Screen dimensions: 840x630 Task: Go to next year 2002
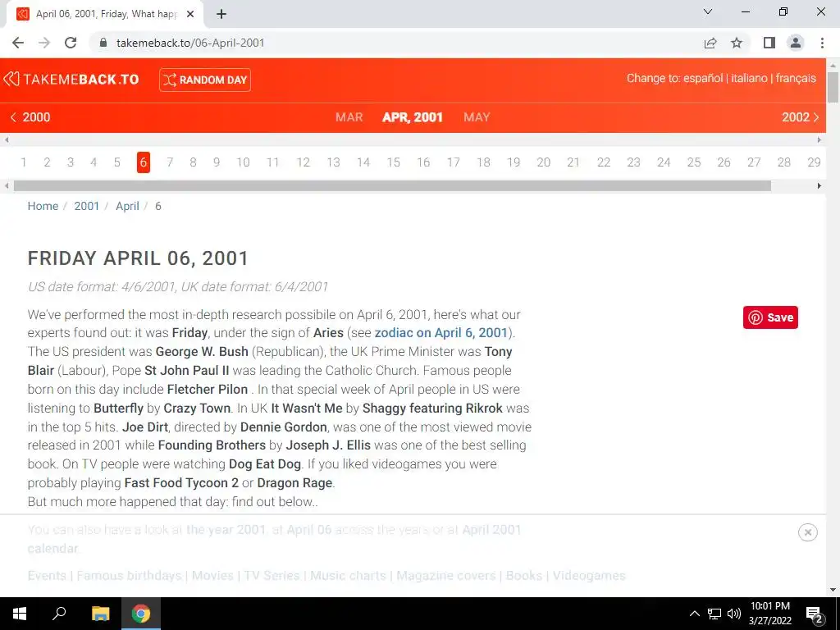click(x=801, y=117)
